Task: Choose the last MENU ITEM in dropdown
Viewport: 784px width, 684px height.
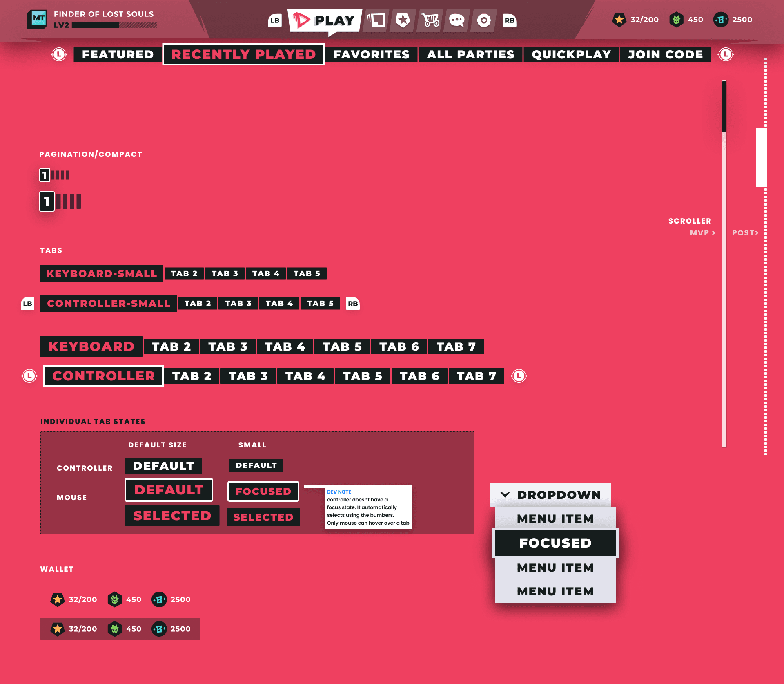Action: click(x=555, y=591)
